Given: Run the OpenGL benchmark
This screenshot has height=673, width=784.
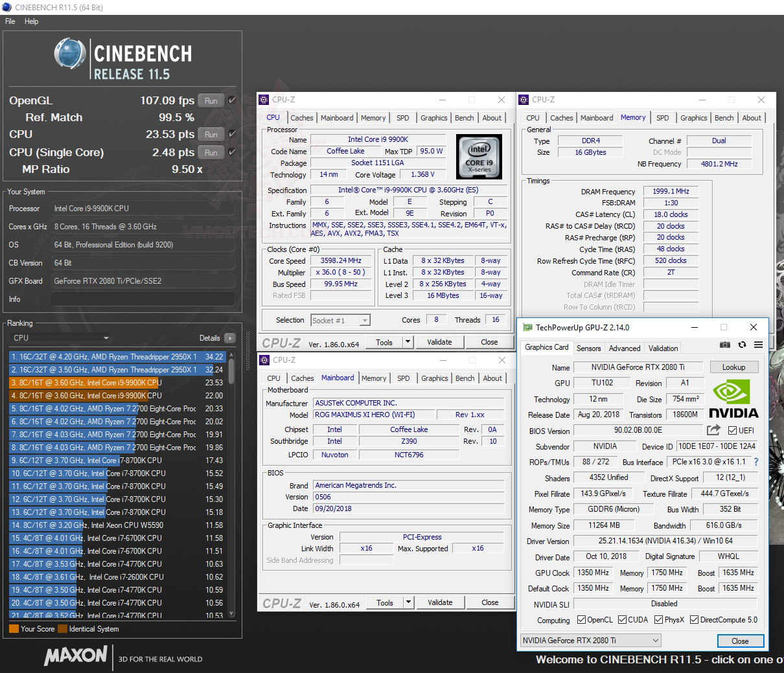Looking at the screenshot, I should 211,100.
